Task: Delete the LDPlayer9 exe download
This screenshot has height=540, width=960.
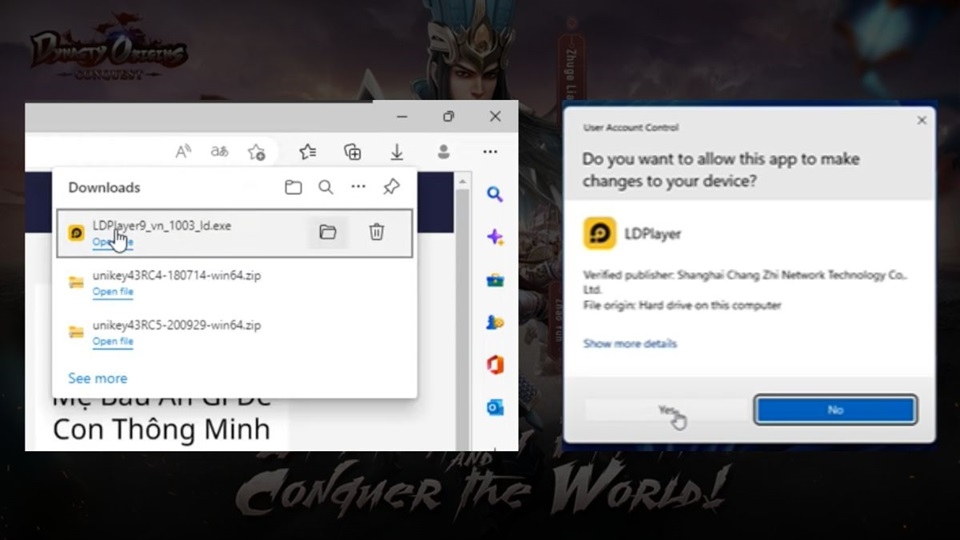Action: (377, 232)
